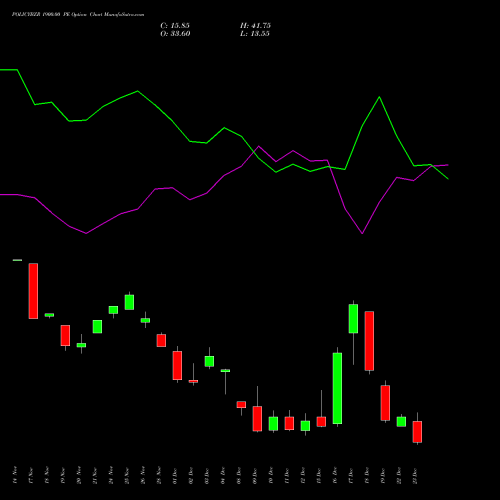Select the 14 Nov date label
Screen dimensions: 500x500
click(x=15, y=475)
